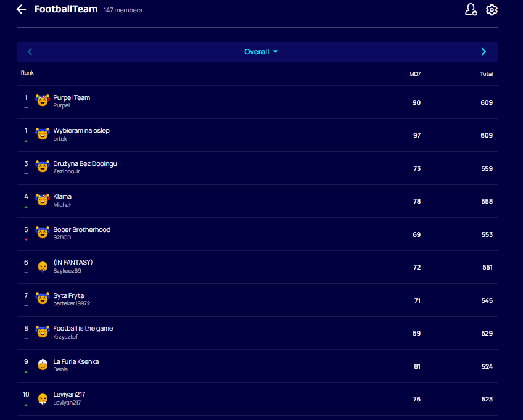Click the MD7 column header
The image size is (523, 420).
click(415, 73)
